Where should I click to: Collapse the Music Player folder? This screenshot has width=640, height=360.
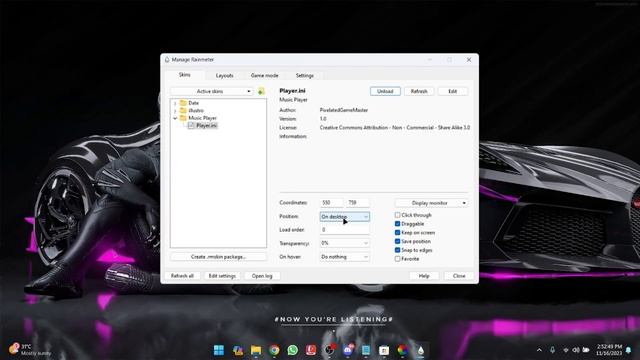[x=175, y=118]
